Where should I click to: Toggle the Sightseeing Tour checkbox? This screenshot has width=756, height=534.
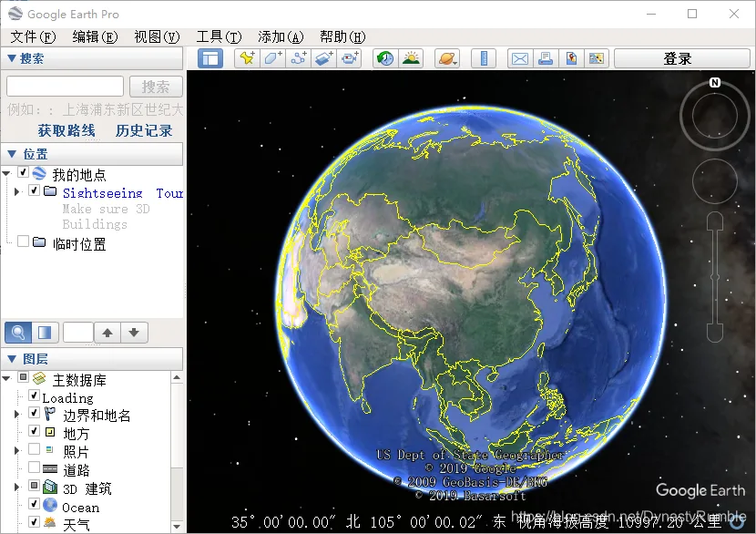tap(34, 190)
